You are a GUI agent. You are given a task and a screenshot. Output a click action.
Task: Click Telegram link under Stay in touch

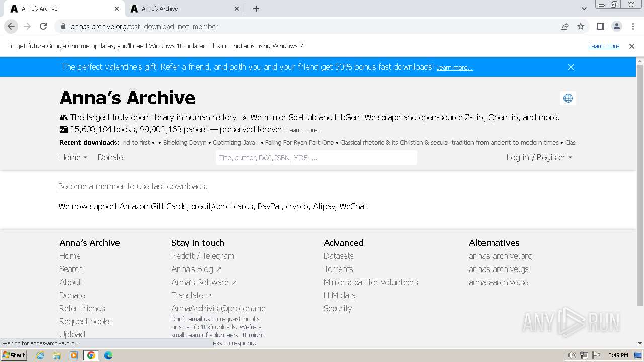tap(218, 256)
